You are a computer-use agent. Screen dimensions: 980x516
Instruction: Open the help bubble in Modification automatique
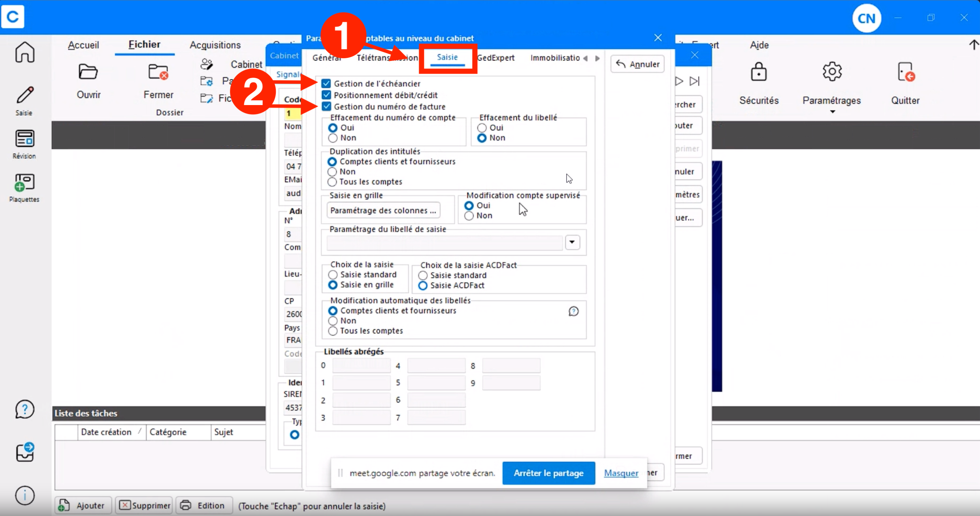(573, 311)
